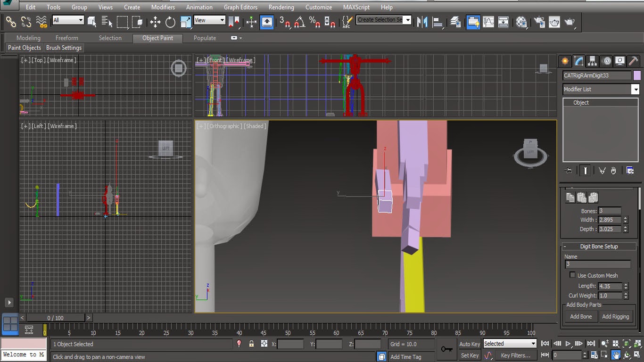Image resolution: width=644 pixels, height=362 pixels.
Task: Click the Add Rigging button
Action: [615, 317]
